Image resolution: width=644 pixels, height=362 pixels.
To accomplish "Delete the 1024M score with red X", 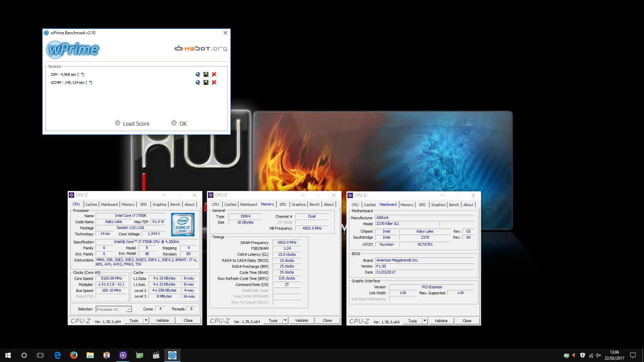I will 214,82.
